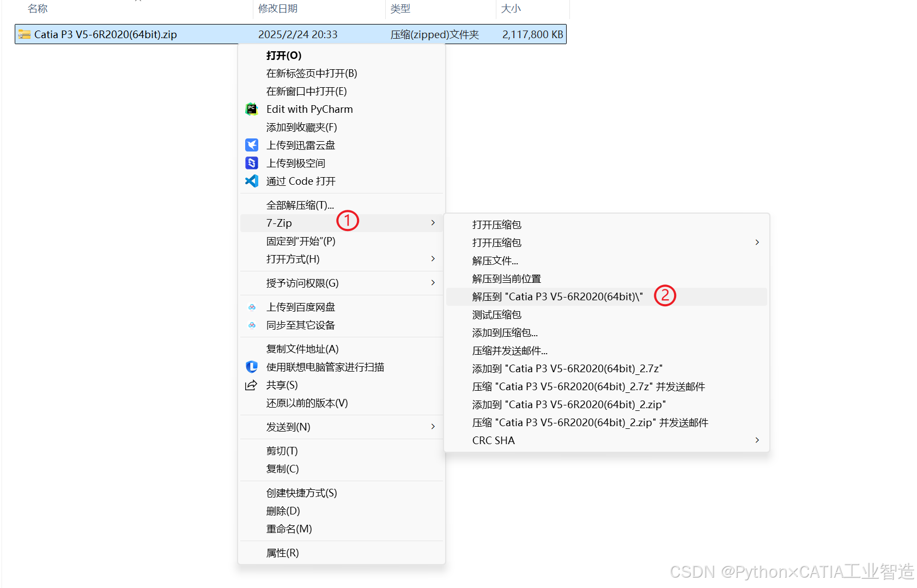The image size is (917, 588).
Task: Click the Baidu icon beside 同步至其它设备
Action: pyautogui.click(x=252, y=325)
